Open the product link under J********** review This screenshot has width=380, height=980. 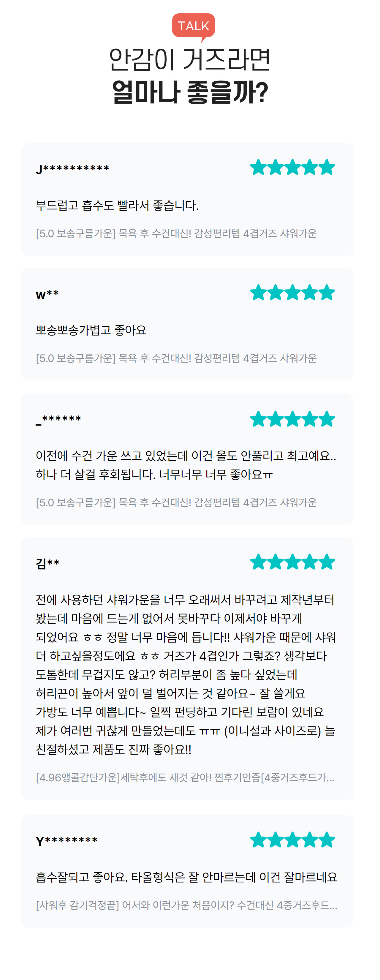[176, 234]
